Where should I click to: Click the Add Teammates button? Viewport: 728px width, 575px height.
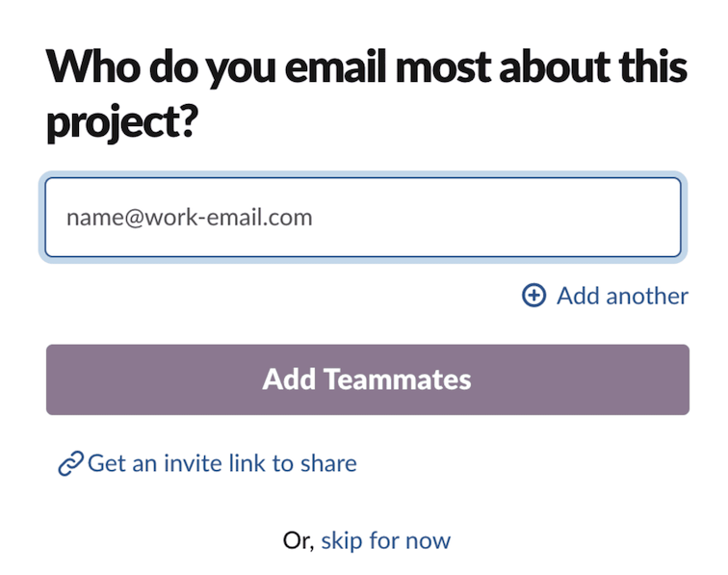[368, 379]
